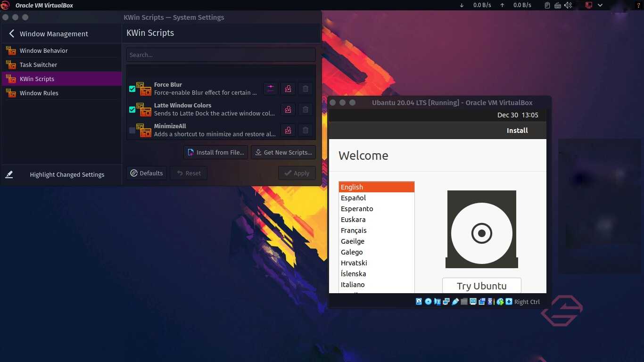Click the VirtualBox shared folders status icon
The width and height of the screenshot is (644, 362).
click(464, 302)
